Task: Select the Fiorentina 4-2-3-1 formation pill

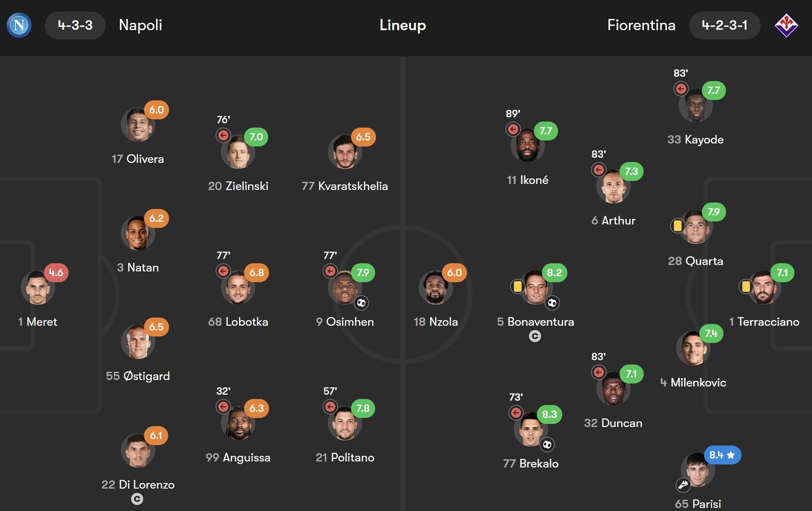Action: [724, 25]
